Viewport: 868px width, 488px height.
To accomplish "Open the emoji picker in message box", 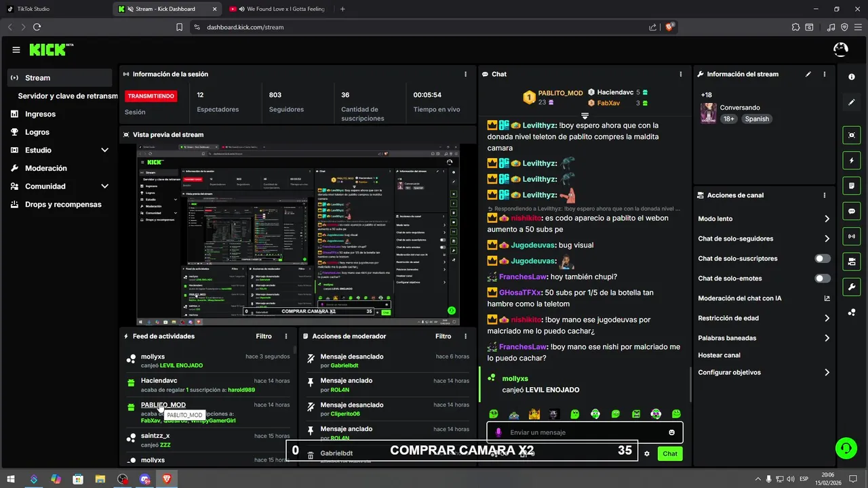I will pyautogui.click(x=671, y=432).
